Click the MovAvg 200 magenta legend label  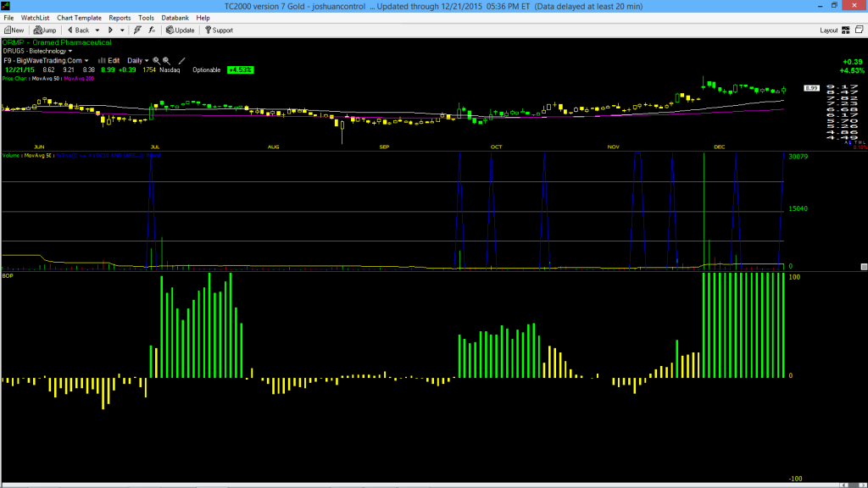click(x=79, y=79)
